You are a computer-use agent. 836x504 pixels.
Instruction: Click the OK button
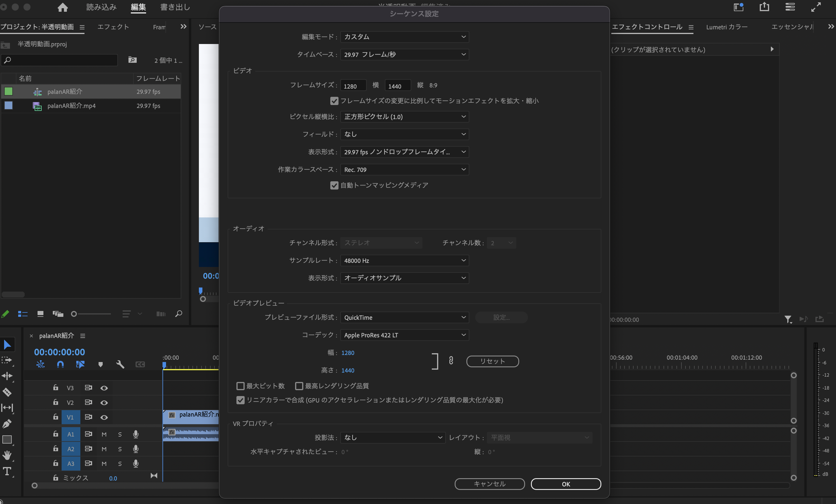click(566, 484)
